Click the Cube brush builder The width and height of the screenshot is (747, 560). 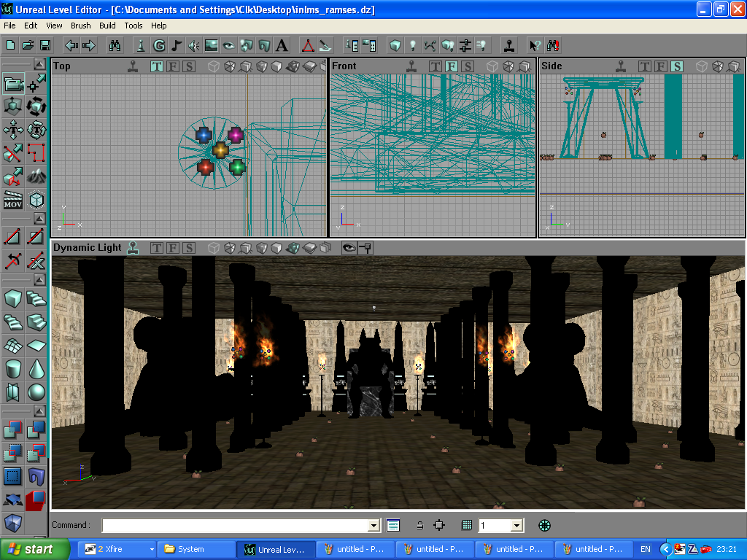point(13,298)
